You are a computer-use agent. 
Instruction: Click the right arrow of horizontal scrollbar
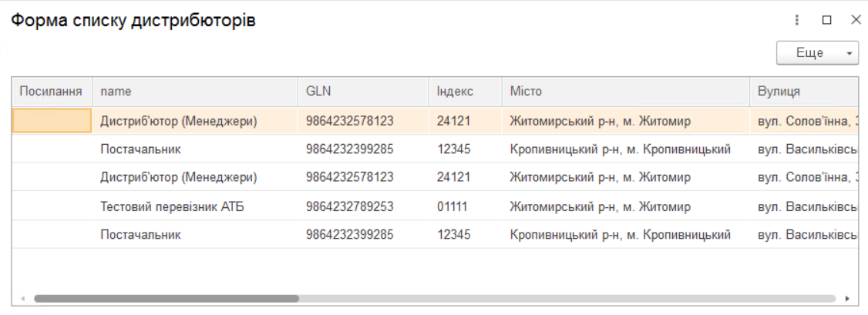click(847, 298)
